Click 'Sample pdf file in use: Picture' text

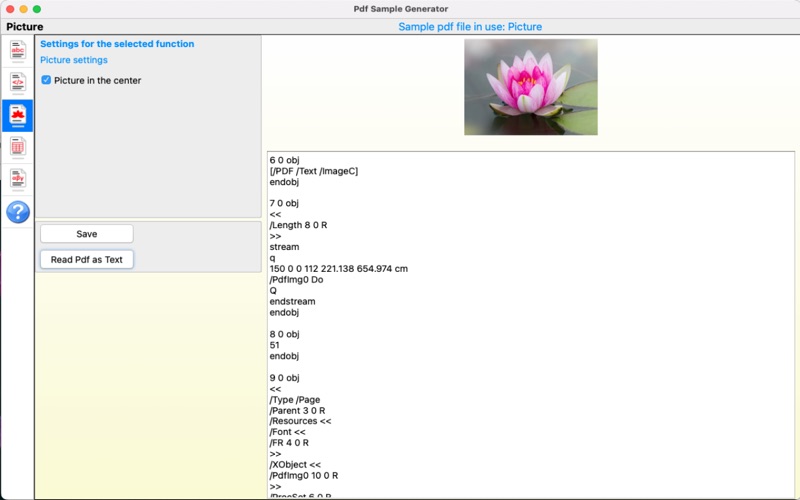point(470,27)
